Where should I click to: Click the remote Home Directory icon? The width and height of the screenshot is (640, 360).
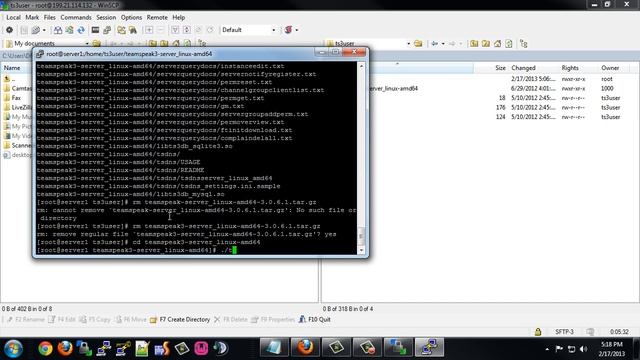click(x=497, y=43)
